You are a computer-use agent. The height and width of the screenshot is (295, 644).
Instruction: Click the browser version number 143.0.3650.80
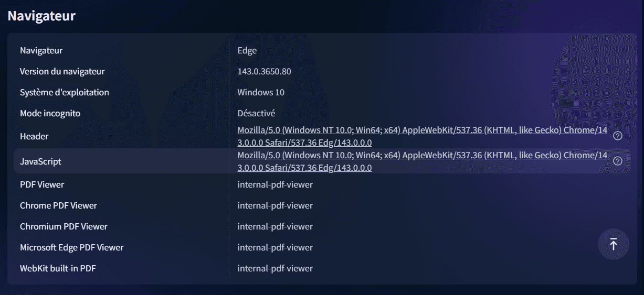264,71
